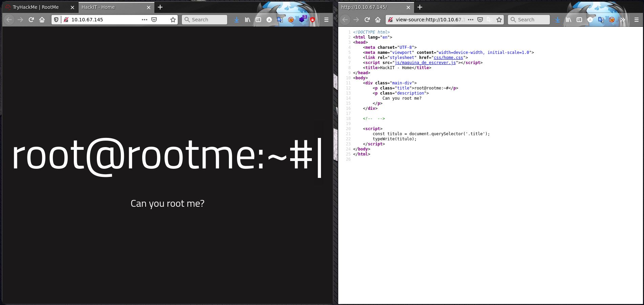
Task: Save to Pocket in right address bar
Action: point(480,20)
